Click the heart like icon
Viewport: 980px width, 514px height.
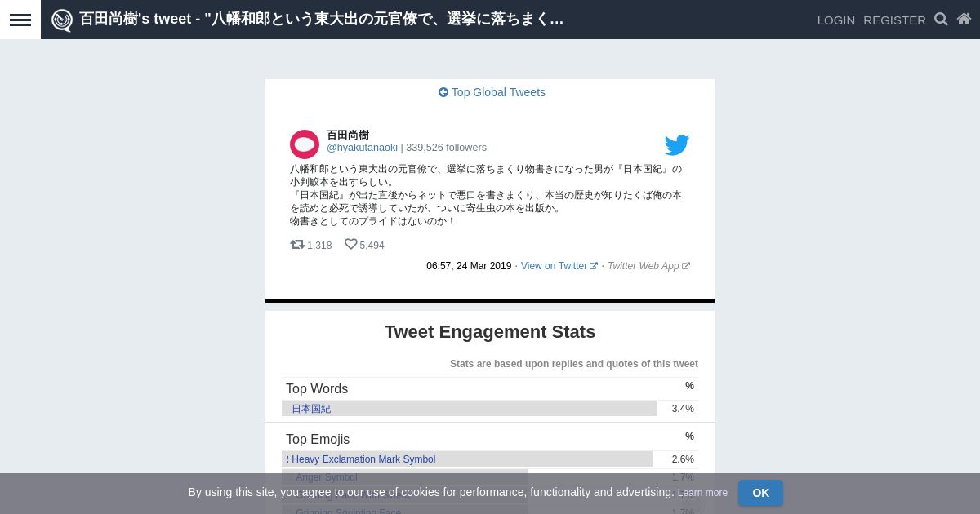351,244
